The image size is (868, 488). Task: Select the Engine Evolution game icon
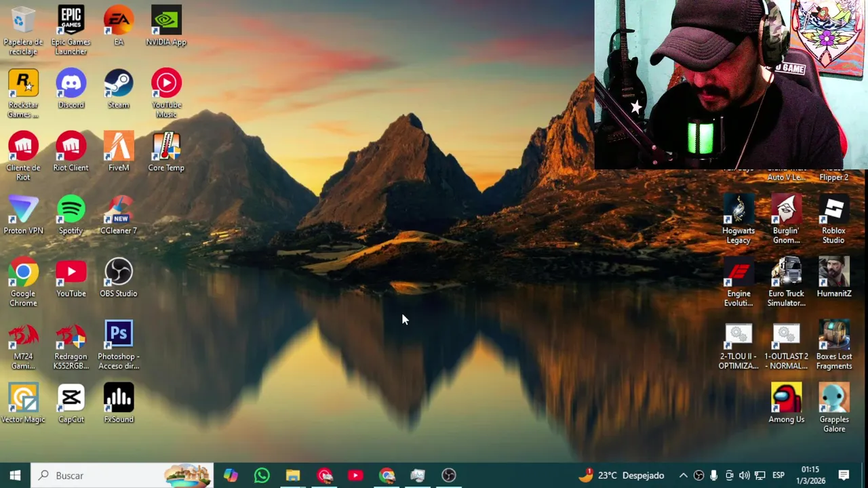coord(738,283)
